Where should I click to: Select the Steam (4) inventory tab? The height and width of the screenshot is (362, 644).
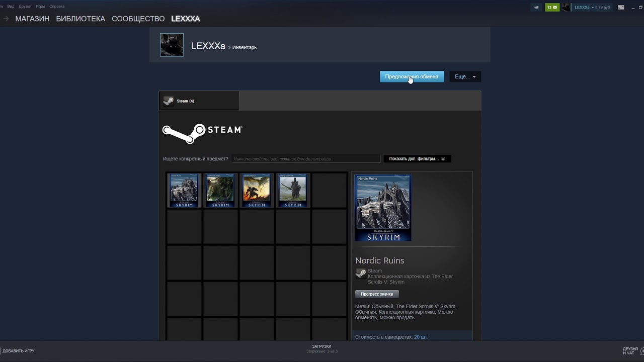[199, 101]
